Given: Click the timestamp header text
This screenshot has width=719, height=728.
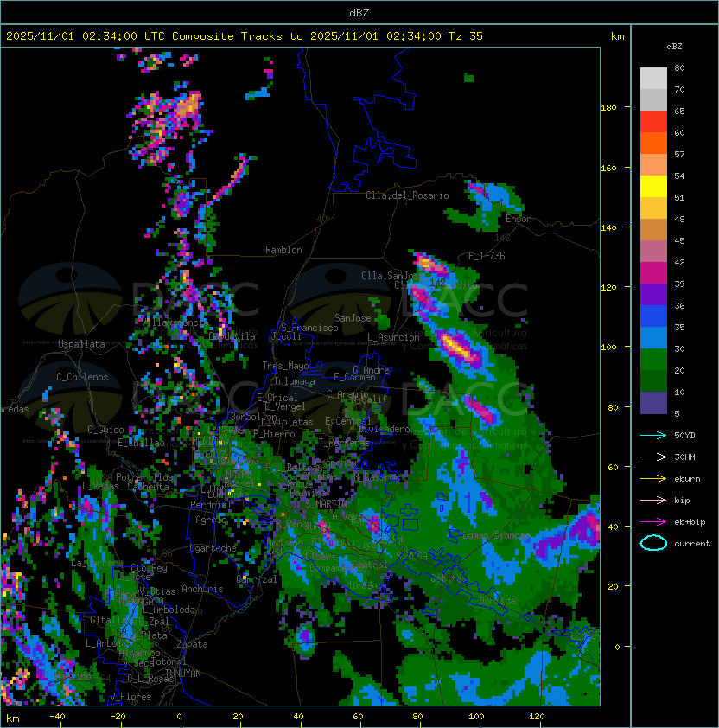Looking at the screenshot, I should tap(245, 36).
